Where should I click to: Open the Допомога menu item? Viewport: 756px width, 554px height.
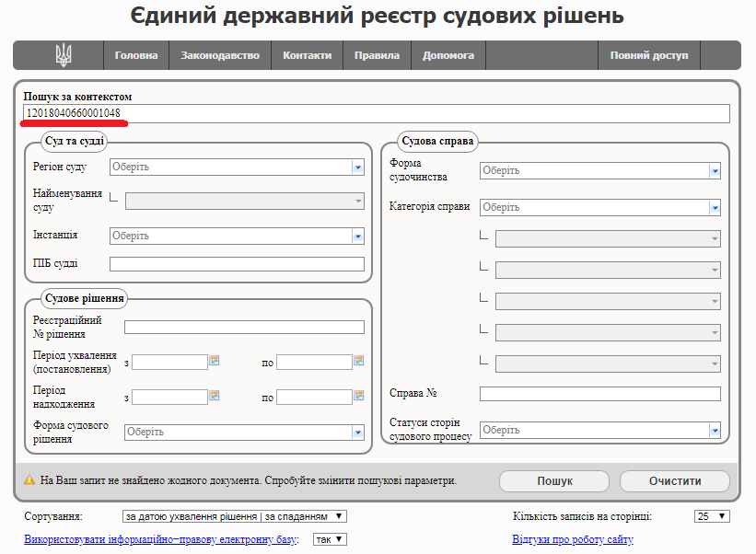point(448,55)
